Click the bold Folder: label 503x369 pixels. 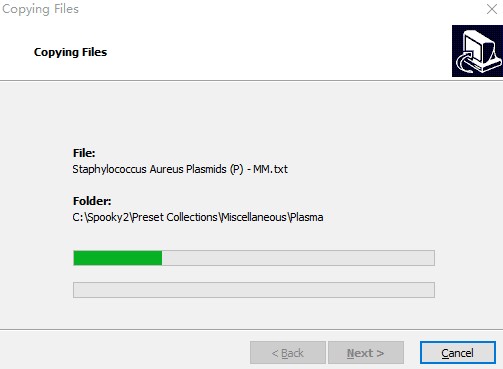(92, 201)
